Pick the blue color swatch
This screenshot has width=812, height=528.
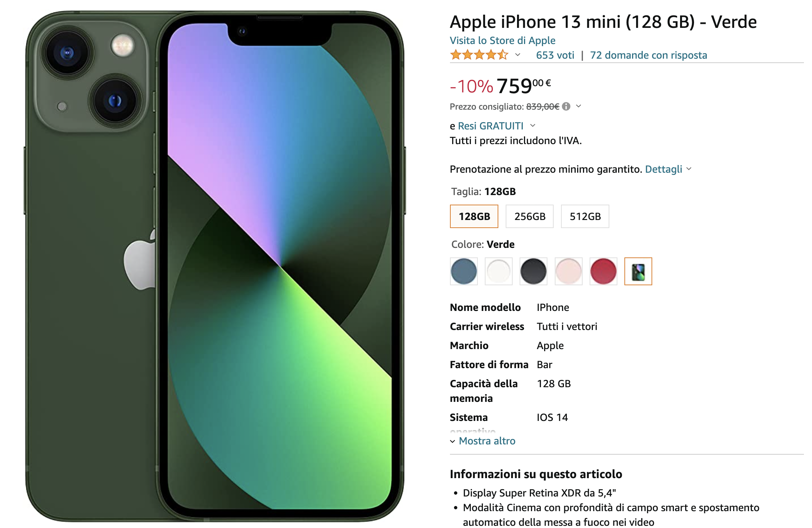pyautogui.click(x=464, y=271)
